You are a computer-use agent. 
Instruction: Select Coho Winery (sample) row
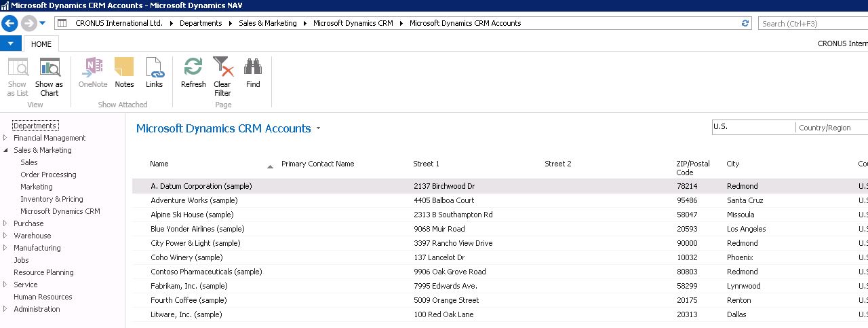[500, 257]
